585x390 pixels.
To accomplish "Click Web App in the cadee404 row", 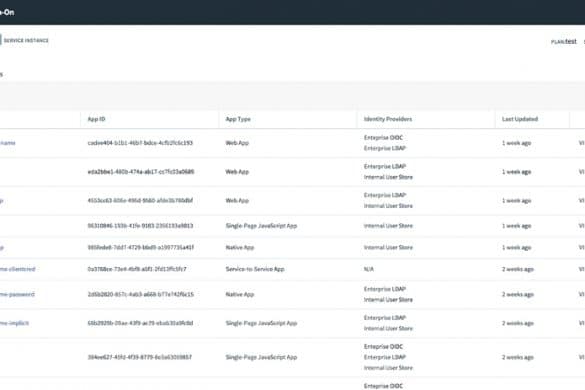I will [x=237, y=143].
